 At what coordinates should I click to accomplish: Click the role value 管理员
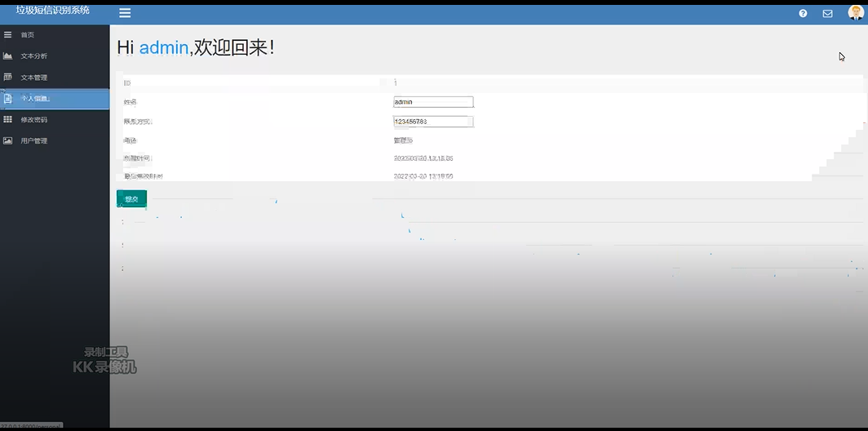coord(403,140)
